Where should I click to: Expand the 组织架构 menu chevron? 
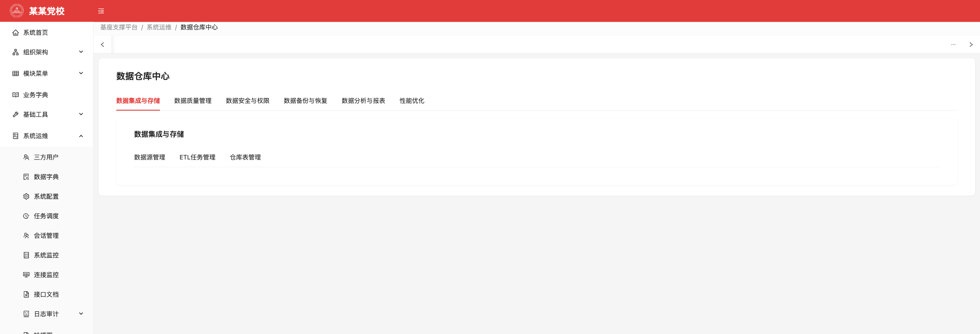click(81, 52)
